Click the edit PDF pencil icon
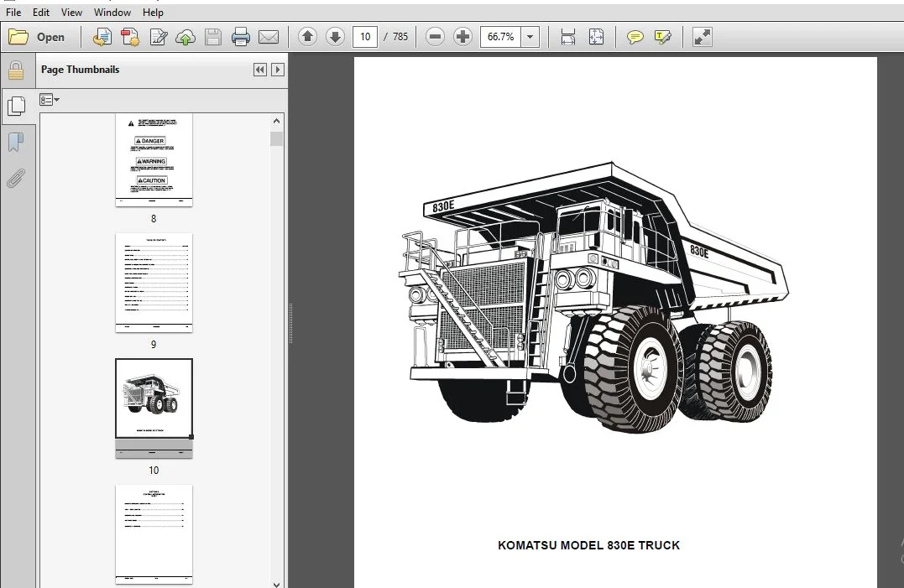This screenshot has width=904, height=588. (158, 37)
